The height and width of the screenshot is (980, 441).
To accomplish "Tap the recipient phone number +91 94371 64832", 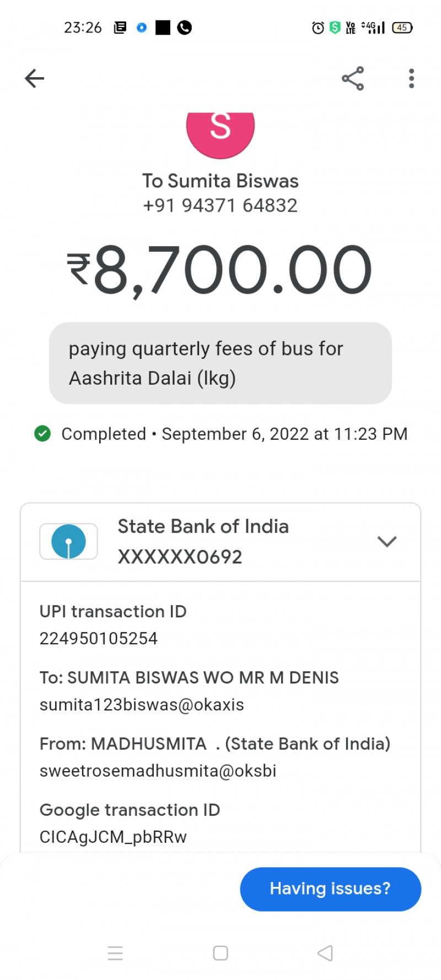I will (x=220, y=206).
